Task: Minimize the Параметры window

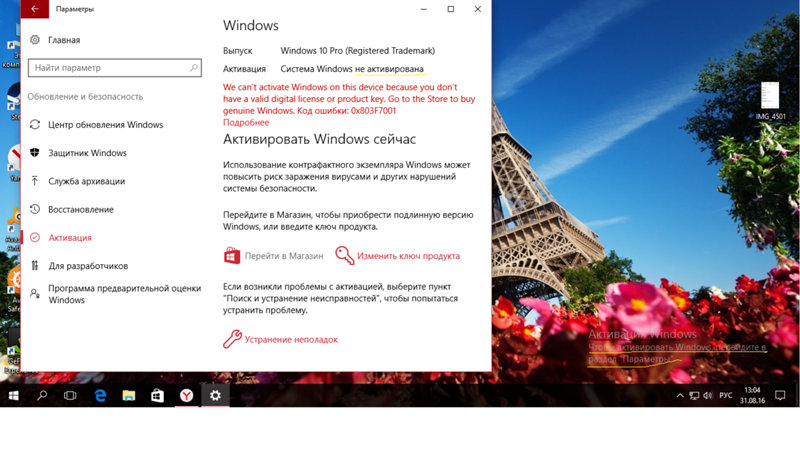Action: point(423,9)
